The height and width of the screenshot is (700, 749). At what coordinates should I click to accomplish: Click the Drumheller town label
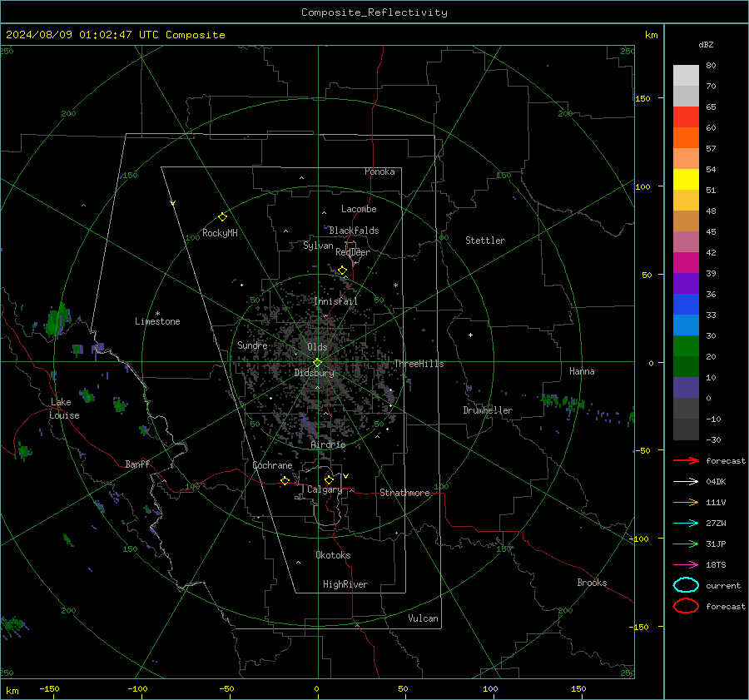click(x=488, y=410)
